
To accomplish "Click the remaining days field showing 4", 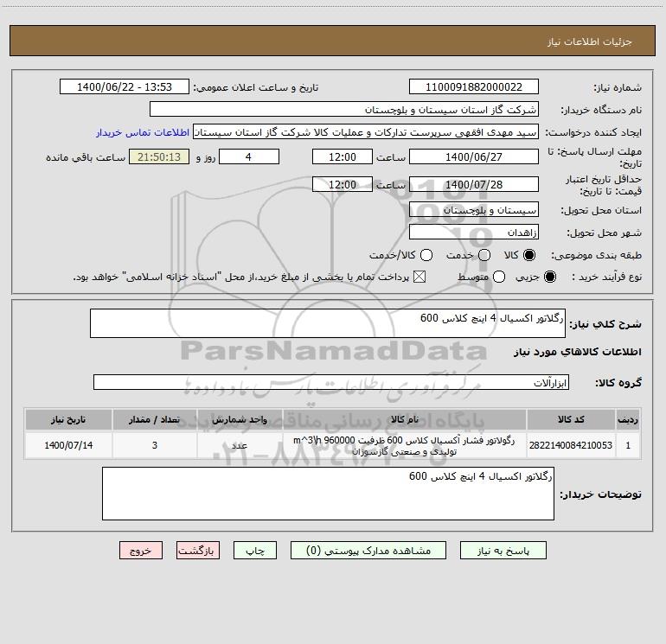I will click(249, 156).
